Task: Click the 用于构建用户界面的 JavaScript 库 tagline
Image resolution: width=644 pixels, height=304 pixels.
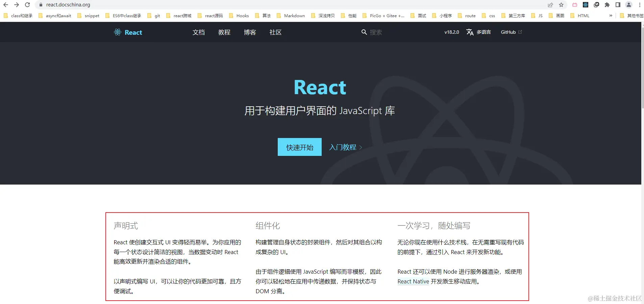Action: tap(320, 111)
